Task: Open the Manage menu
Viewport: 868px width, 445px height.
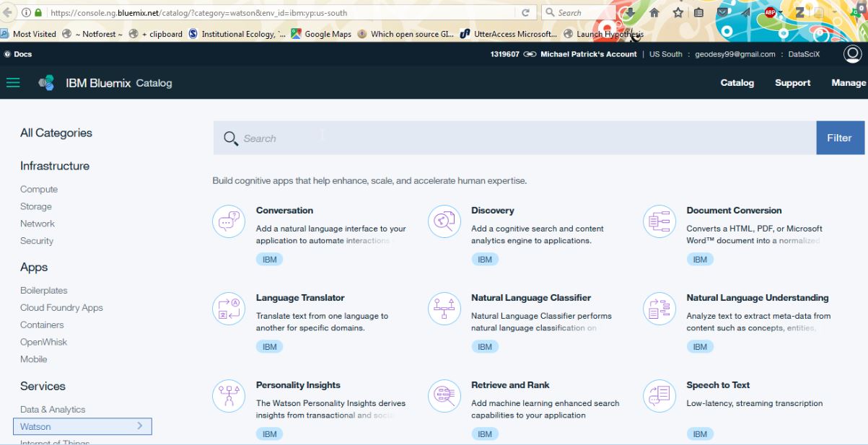Action: (849, 83)
